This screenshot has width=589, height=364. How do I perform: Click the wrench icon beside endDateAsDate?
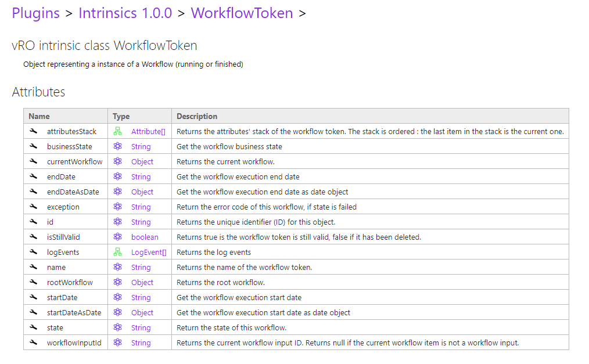pyautogui.click(x=34, y=192)
